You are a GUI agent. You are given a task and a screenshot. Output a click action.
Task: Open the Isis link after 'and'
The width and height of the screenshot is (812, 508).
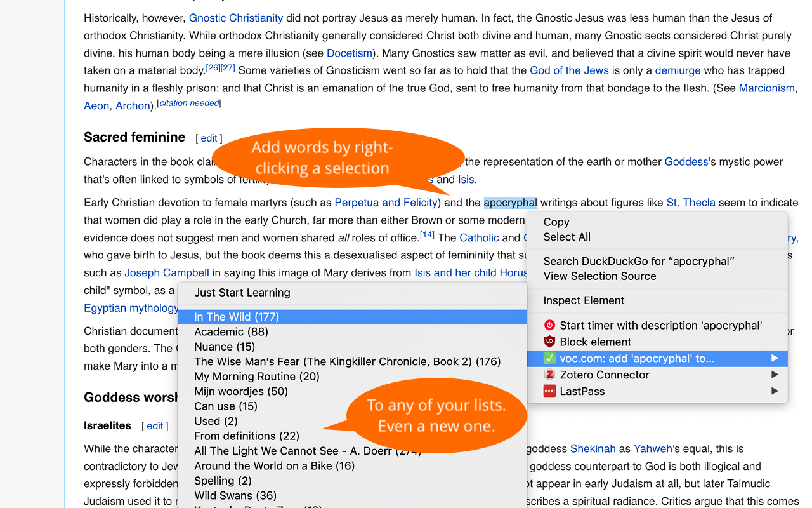(466, 180)
